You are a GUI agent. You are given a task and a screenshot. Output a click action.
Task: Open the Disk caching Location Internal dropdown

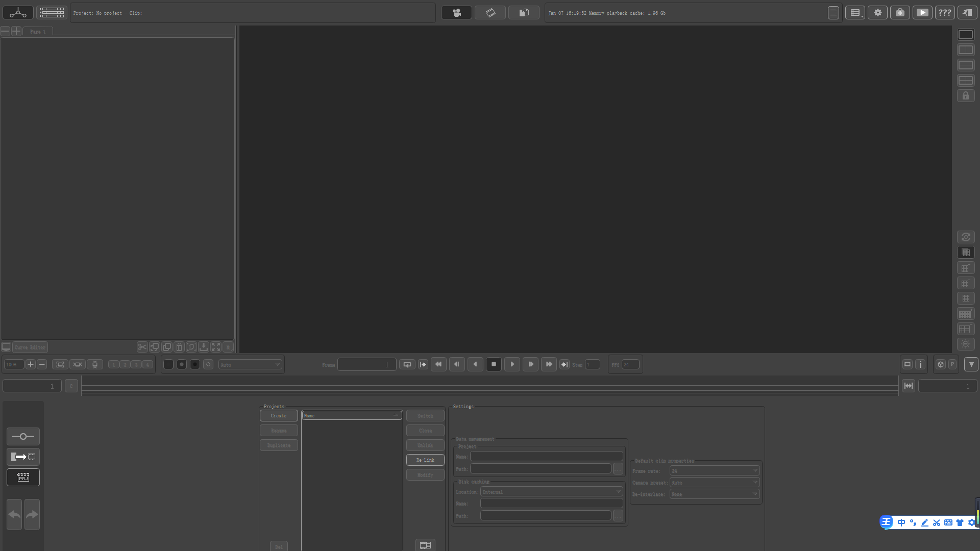pyautogui.click(x=551, y=491)
